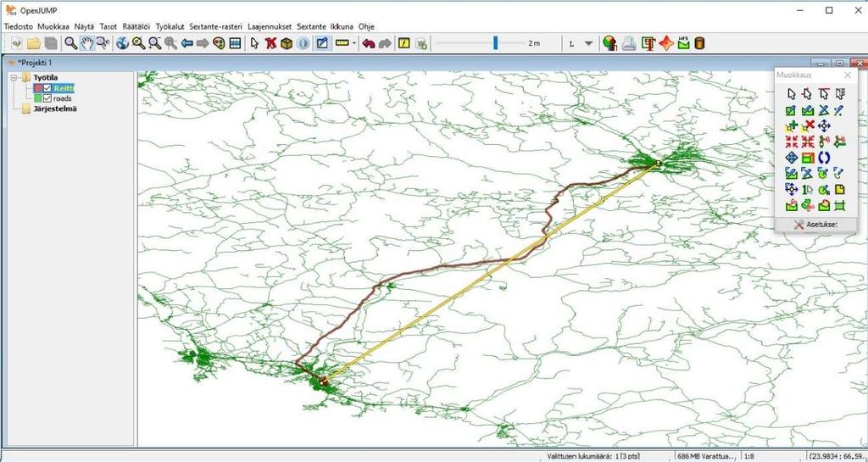This screenshot has height=462, width=868.
Task: Click the printer icon
Action: (x=628, y=43)
